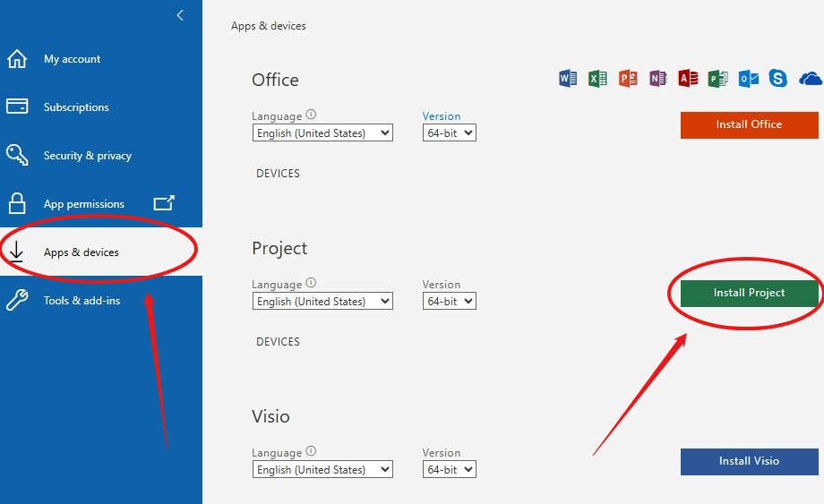Click the Apps & devices breadcrumb heading
This screenshot has height=504, width=824.
pyautogui.click(x=269, y=26)
